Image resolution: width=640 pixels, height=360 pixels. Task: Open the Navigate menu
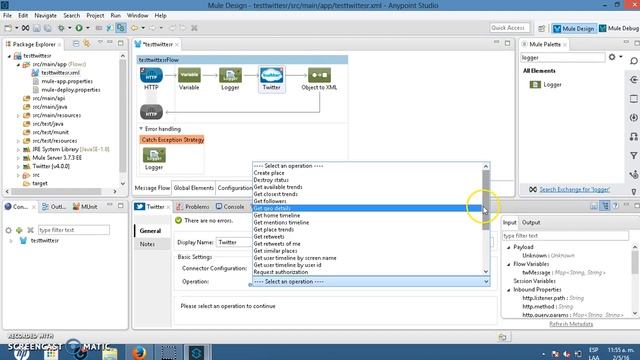pyautogui.click(x=45, y=16)
